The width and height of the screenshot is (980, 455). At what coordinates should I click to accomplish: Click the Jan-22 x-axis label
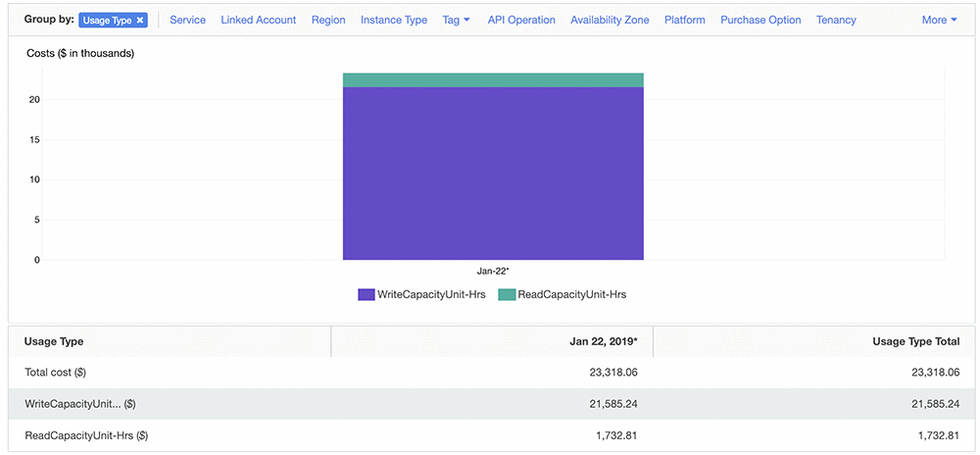[x=494, y=272]
